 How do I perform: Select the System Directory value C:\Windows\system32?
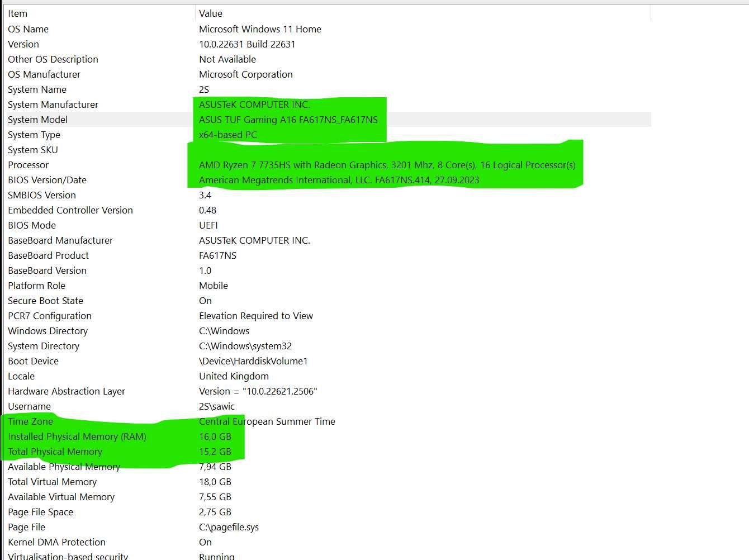(x=245, y=346)
